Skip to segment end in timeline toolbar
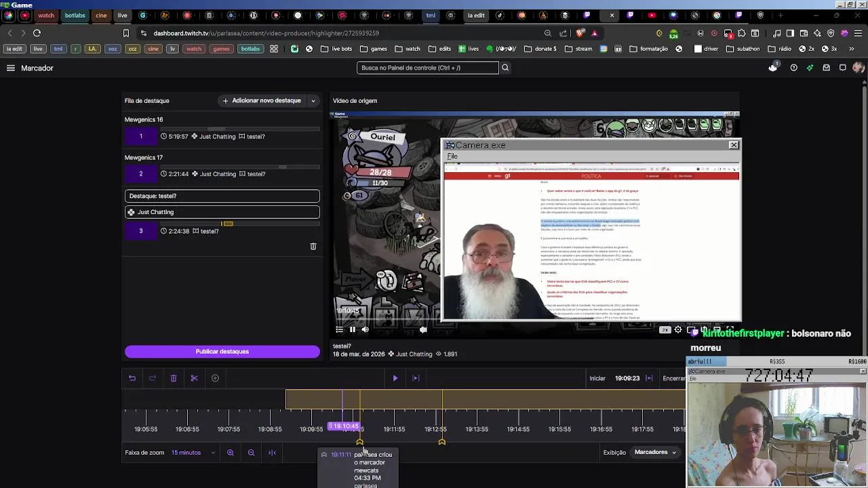Viewport: 868px width, 488px height. point(416,378)
